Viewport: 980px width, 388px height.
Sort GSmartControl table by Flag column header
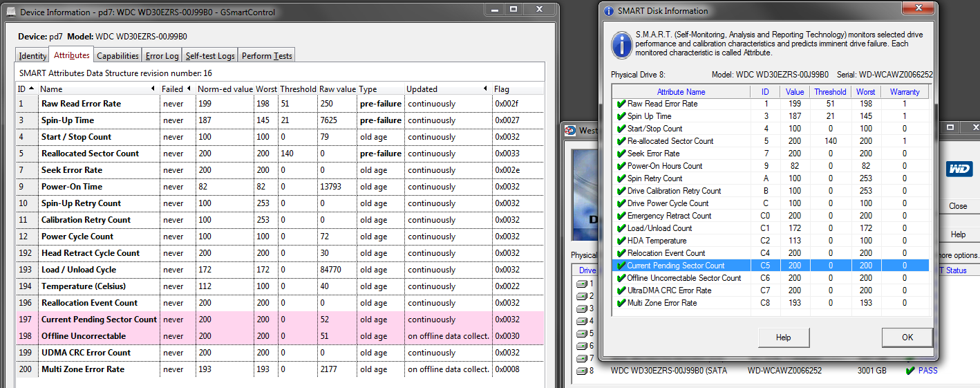(518, 89)
